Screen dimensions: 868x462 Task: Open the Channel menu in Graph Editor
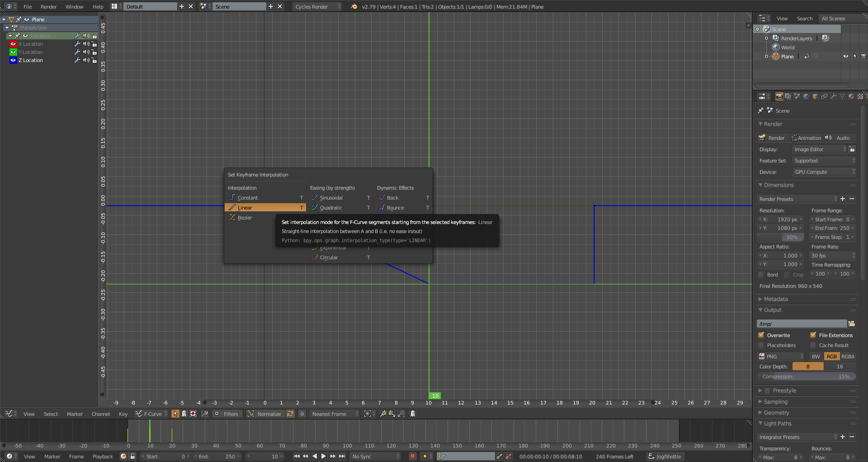[100, 414]
